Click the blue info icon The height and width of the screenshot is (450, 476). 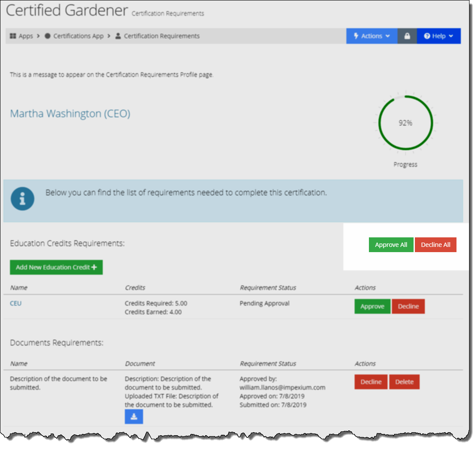(x=23, y=198)
